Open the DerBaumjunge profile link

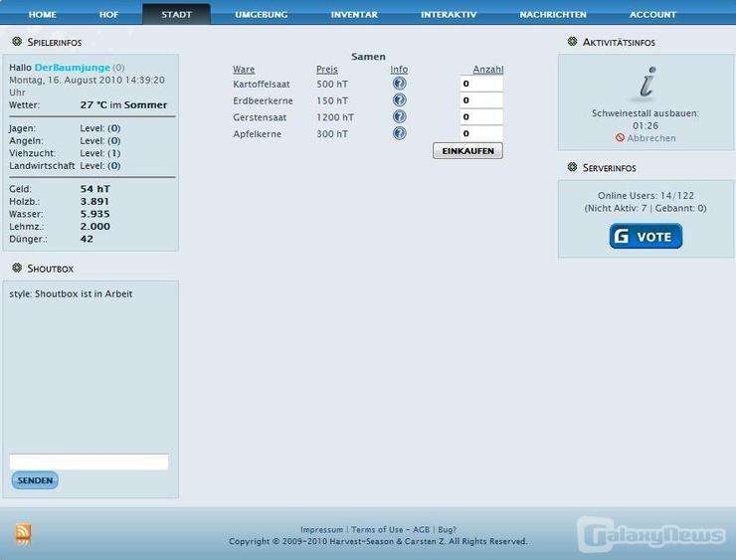click(72, 67)
